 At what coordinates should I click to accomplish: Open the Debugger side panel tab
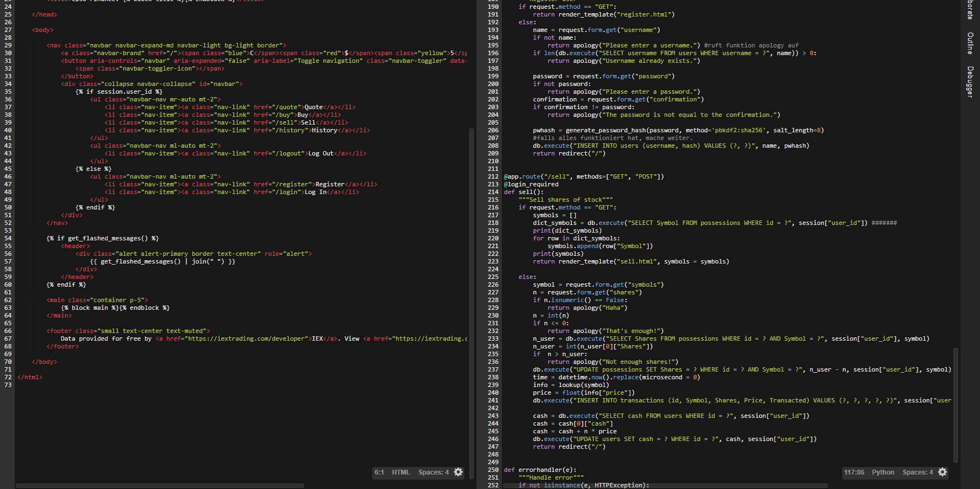970,82
